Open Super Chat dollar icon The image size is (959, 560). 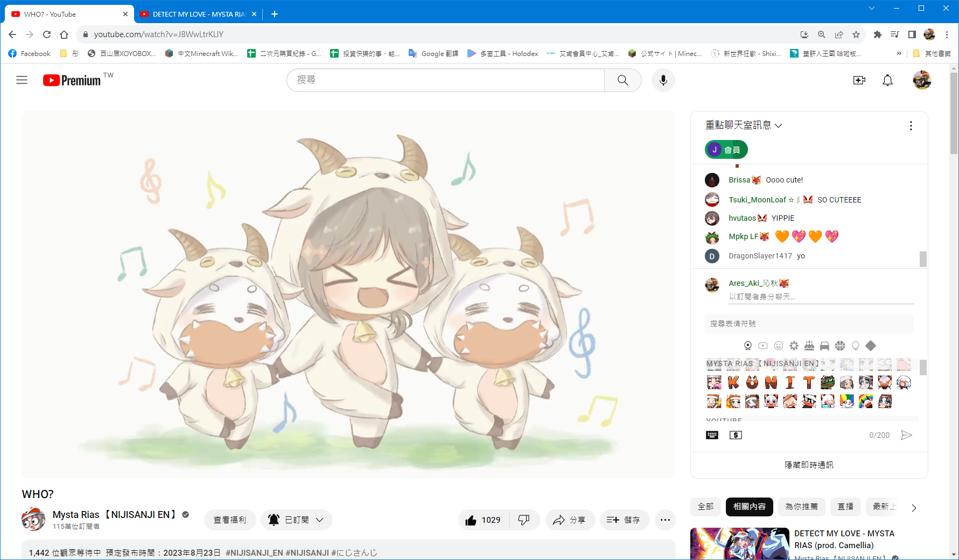point(736,435)
